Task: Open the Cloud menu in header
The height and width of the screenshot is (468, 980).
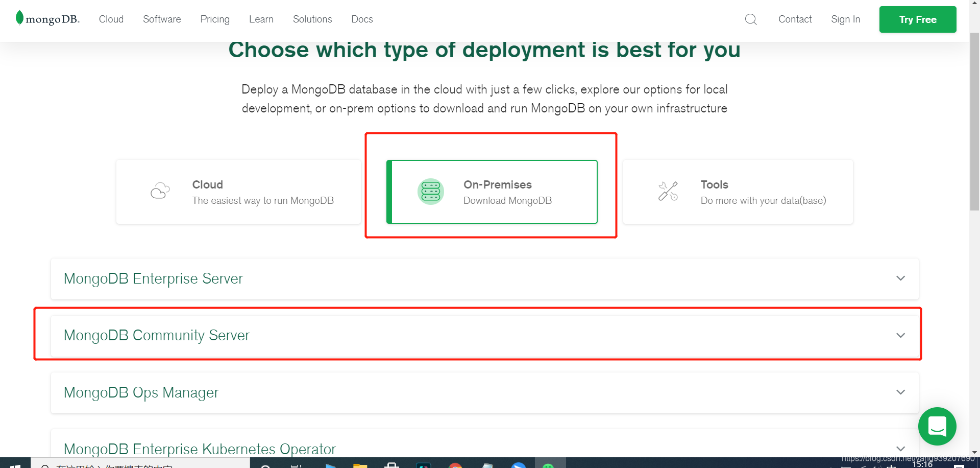Action: point(111,19)
